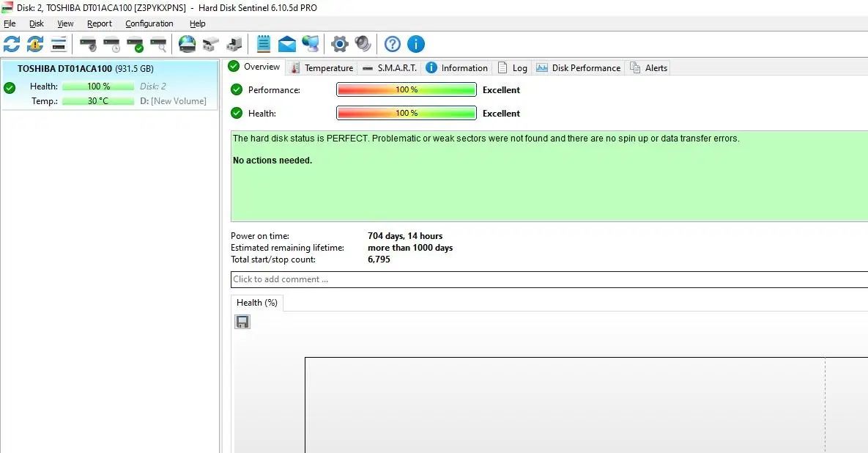Select the TOSHIBA DT01ACA100 disk entry
This screenshot has width=868, height=453.
point(109,85)
